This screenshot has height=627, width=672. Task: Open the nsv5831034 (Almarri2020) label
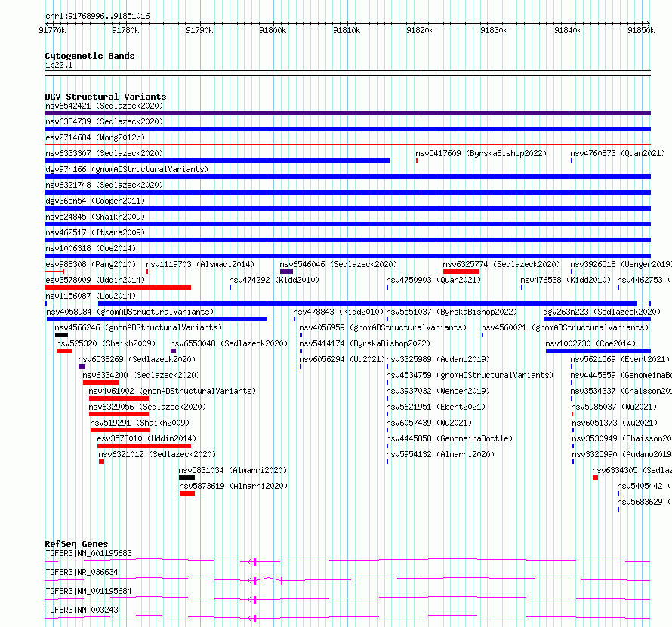tap(233, 470)
